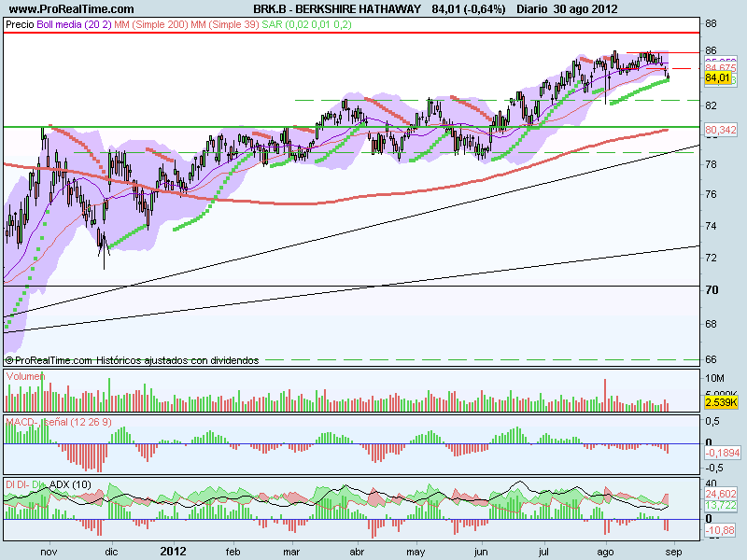The image size is (747, 560).
Task: Click the -10,88 value tag
Action: [719, 530]
